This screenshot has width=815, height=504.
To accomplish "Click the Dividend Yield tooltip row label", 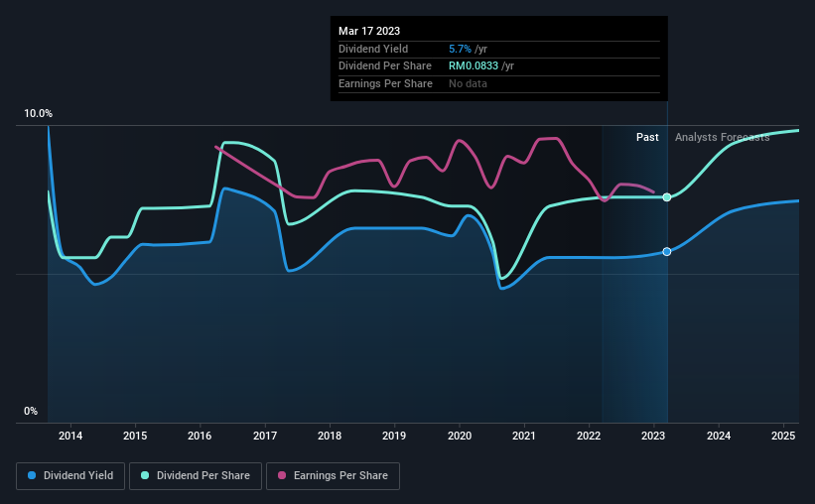I will (x=373, y=49).
